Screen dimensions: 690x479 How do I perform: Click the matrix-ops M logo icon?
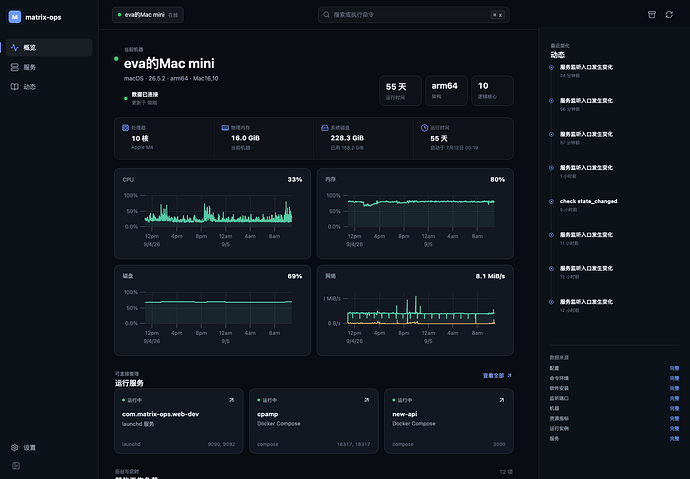[x=15, y=17]
